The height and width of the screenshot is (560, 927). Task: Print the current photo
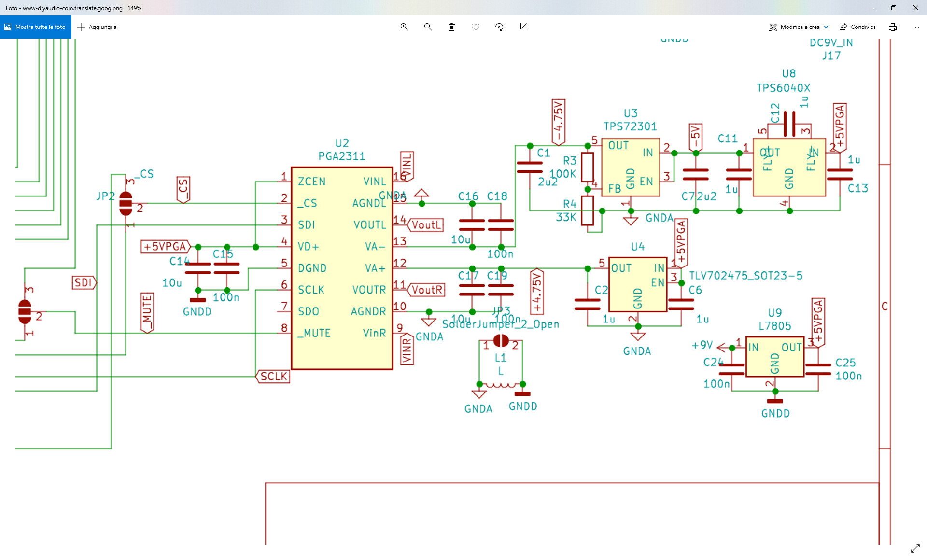point(892,27)
